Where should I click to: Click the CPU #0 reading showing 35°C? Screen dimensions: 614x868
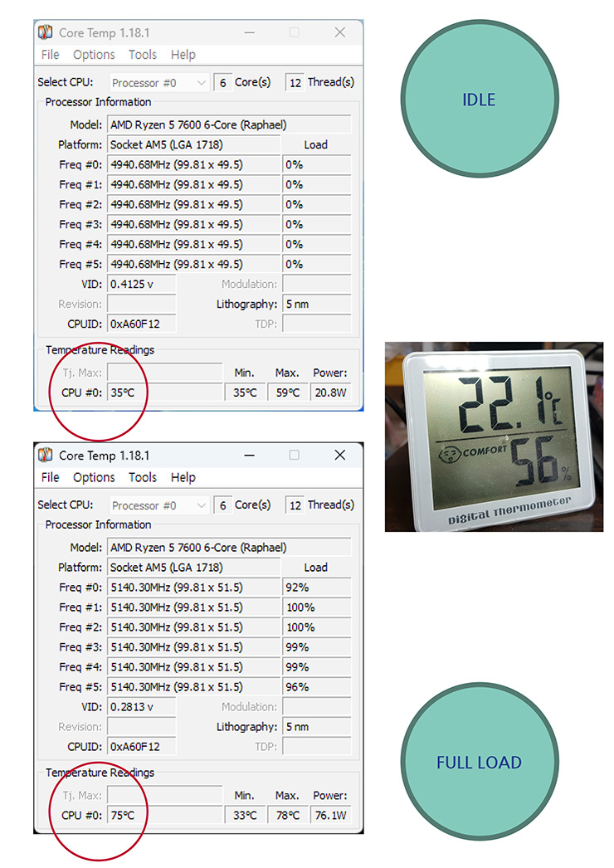[164, 393]
